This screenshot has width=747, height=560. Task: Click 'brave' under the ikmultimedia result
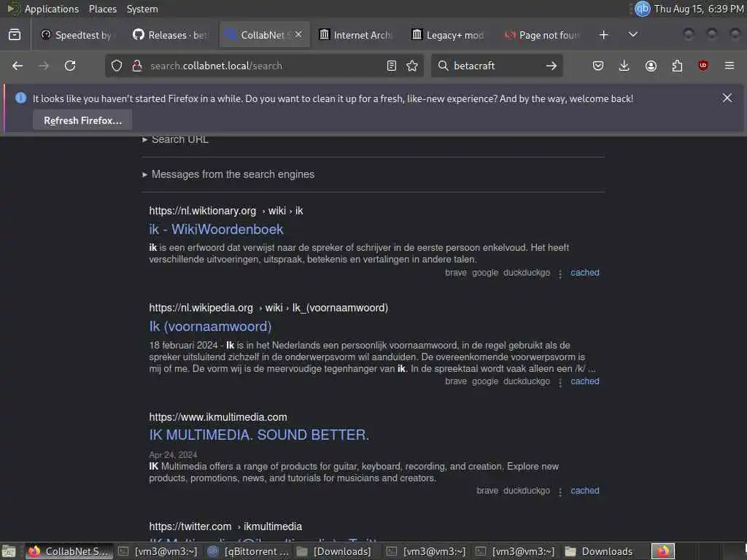click(x=487, y=491)
